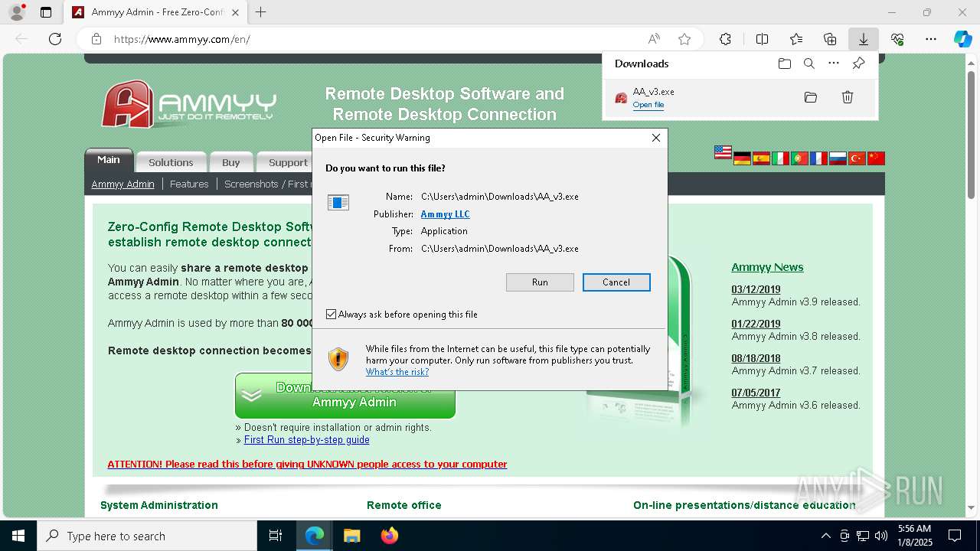Click the Edge profile avatar icon

[x=17, y=12]
